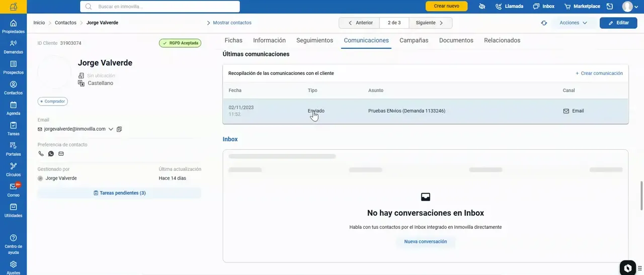This screenshot has height=275, width=644.
Task: Click Inicio breadcrumb link
Action: pyautogui.click(x=39, y=23)
